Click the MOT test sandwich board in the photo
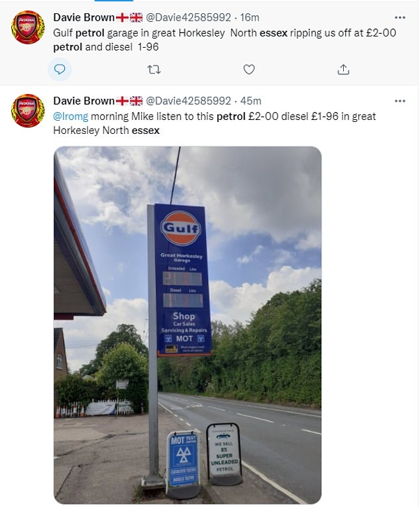 182,462
